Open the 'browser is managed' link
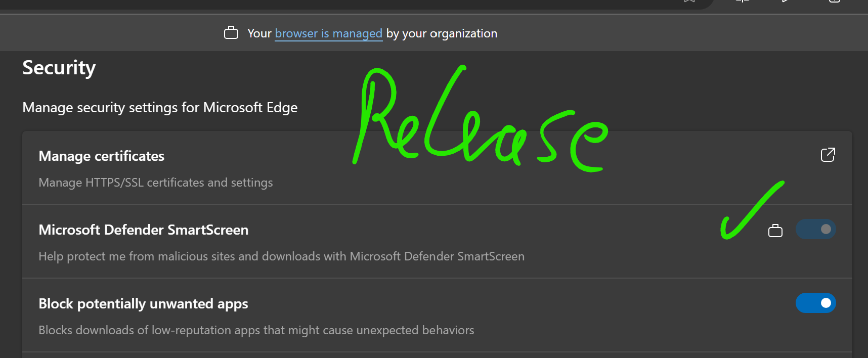 [x=328, y=33]
